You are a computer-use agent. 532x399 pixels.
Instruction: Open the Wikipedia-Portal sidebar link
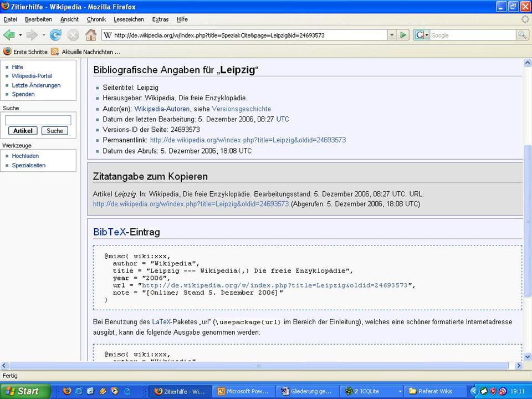(32, 76)
